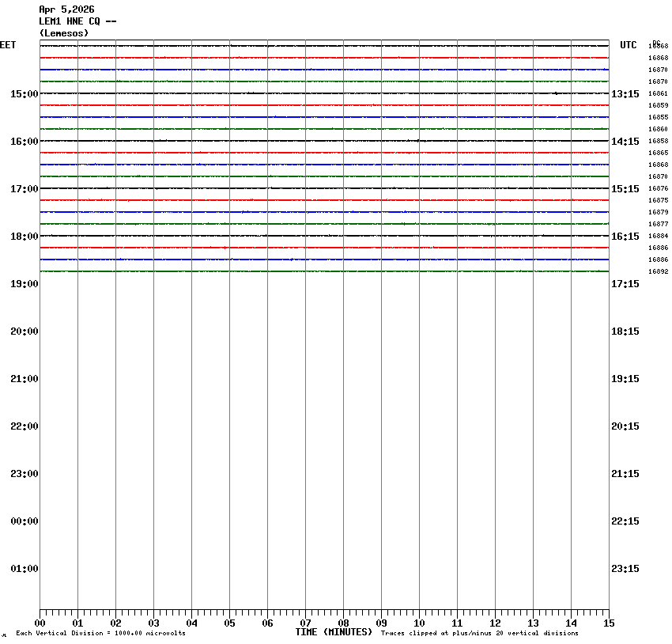The height and width of the screenshot is (644, 672).
Task: Click the UTC column header
Action: tap(628, 45)
